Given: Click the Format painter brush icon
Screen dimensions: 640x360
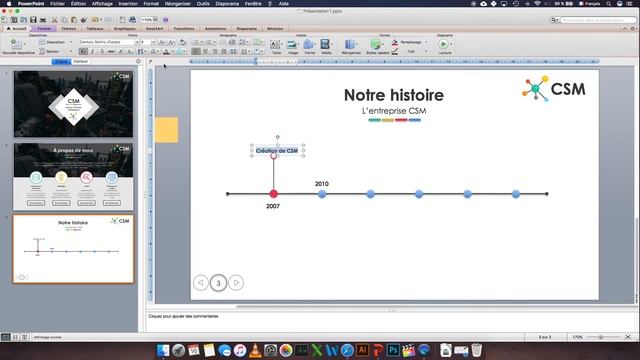Looking at the screenshot, I should (x=84, y=20).
